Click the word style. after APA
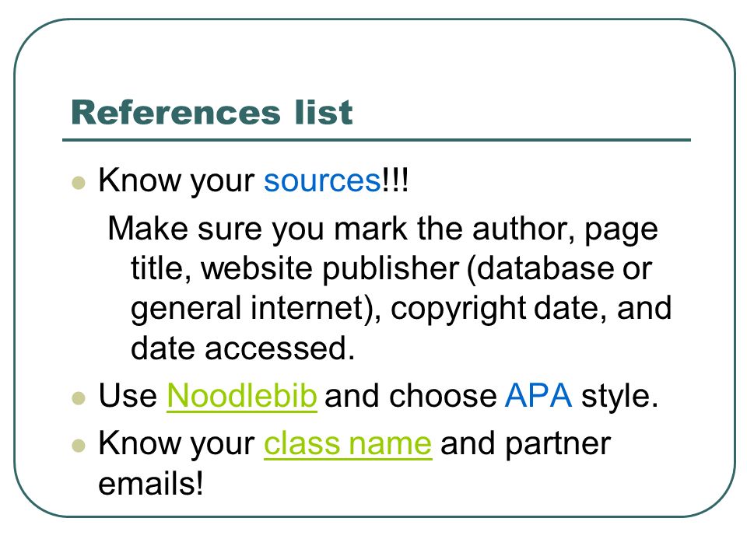The width and height of the screenshot is (747, 560). click(x=619, y=396)
